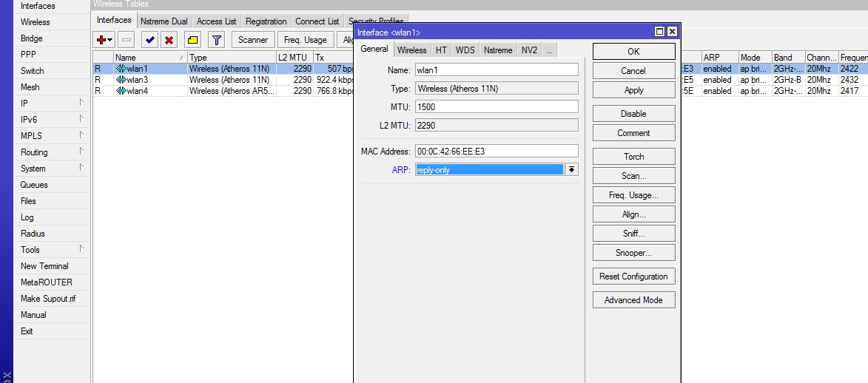Switch to the NV2 tab

click(x=529, y=50)
